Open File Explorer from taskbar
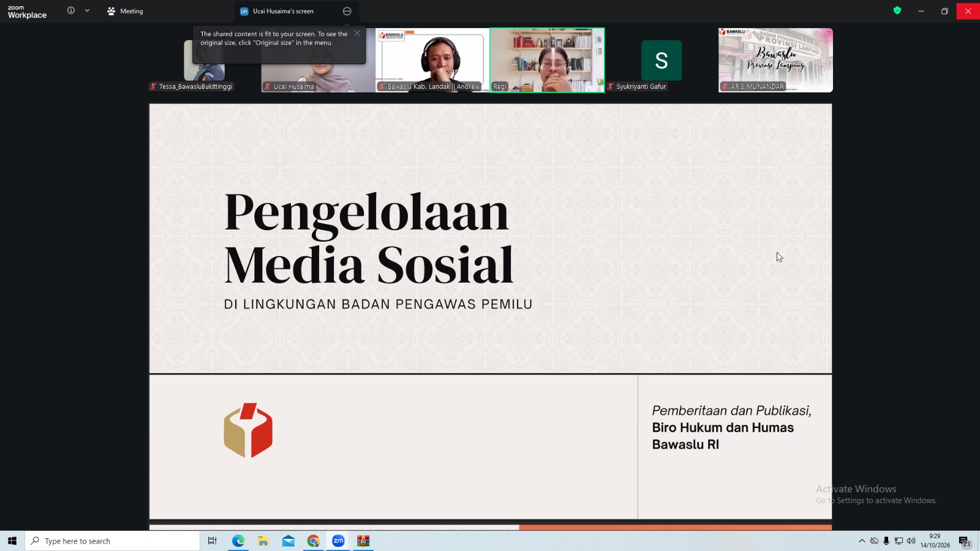This screenshot has width=980, height=551. [x=263, y=541]
